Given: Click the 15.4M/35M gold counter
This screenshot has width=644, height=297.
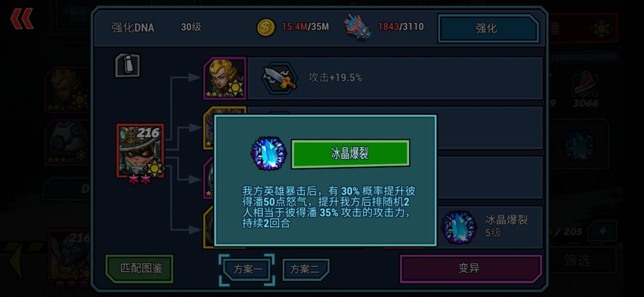Looking at the screenshot, I should click(x=305, y=27).
